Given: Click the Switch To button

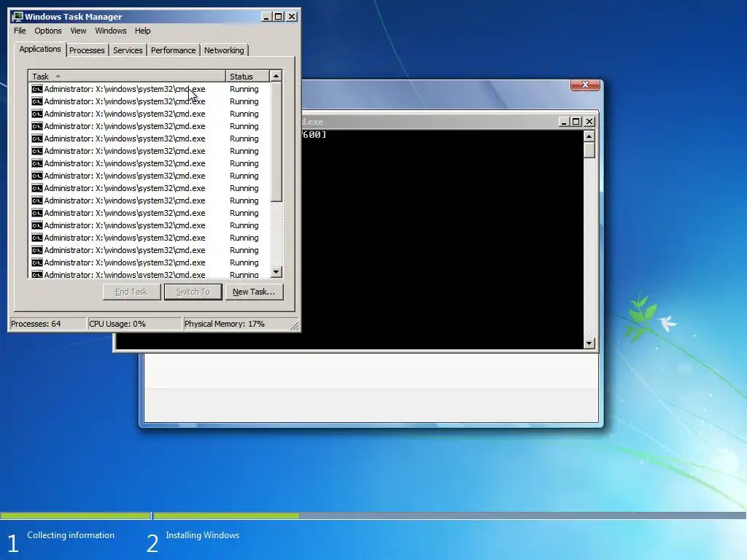Looking at the screenshot, I should point(193,292).
